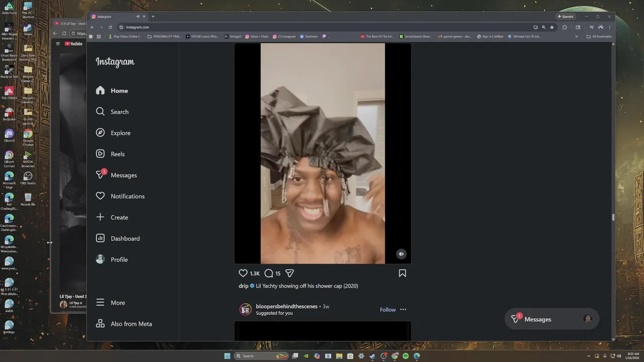Click the browser back arrow
Image resolution: width=644 pixels, height=362 pixels.
pos(93,27)
